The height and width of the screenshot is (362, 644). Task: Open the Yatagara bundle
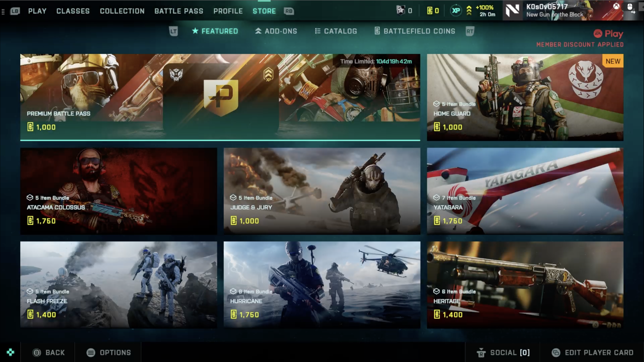[525, 191]
